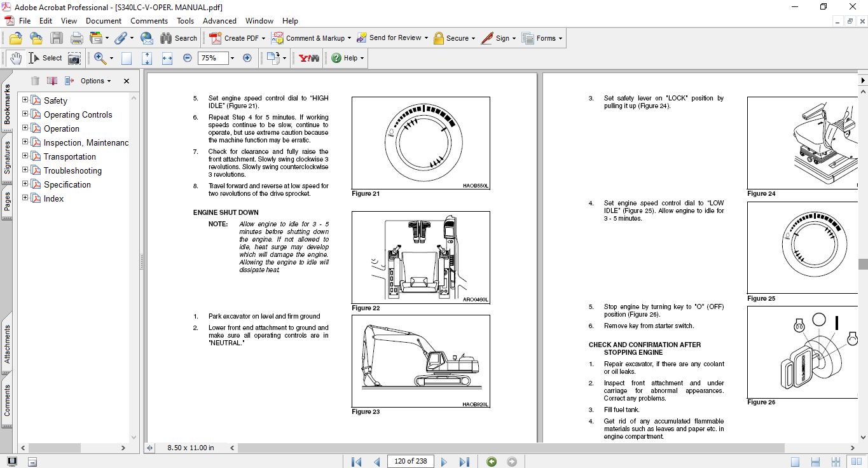This screenshot has height=468, width=868.
Task: Click the Search button with binoculars
Action: coord(179,38)
